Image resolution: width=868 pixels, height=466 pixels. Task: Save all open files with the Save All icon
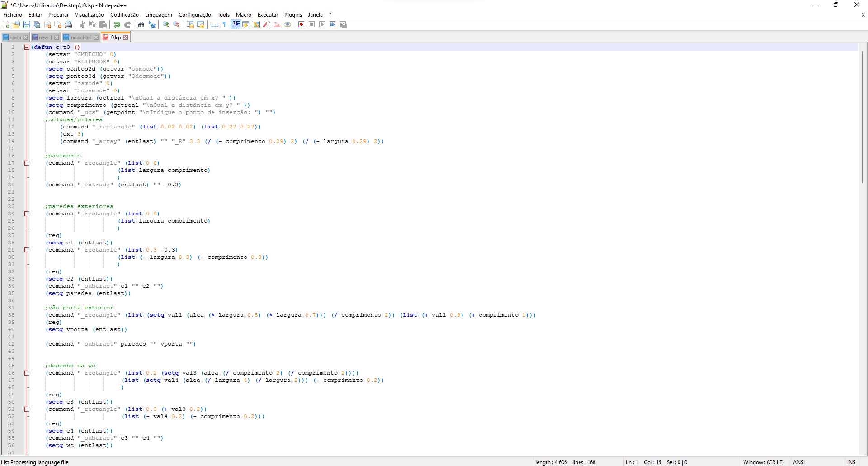pyautogui.click(x=37, y=25)
